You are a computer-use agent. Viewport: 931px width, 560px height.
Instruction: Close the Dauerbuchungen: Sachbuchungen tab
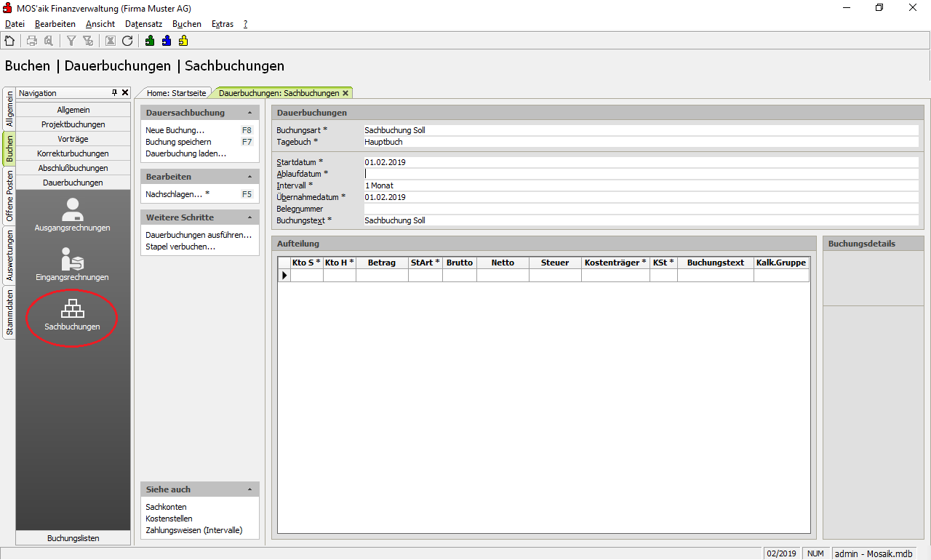point(345,93)
